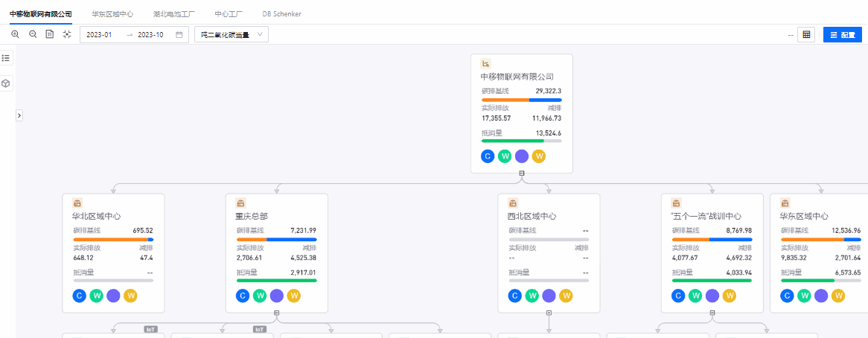868x338 pixels.
Task: Click 中移物联网有限公司 emission baseline bar
Action: pyautogui.click(x=521, y=100)
